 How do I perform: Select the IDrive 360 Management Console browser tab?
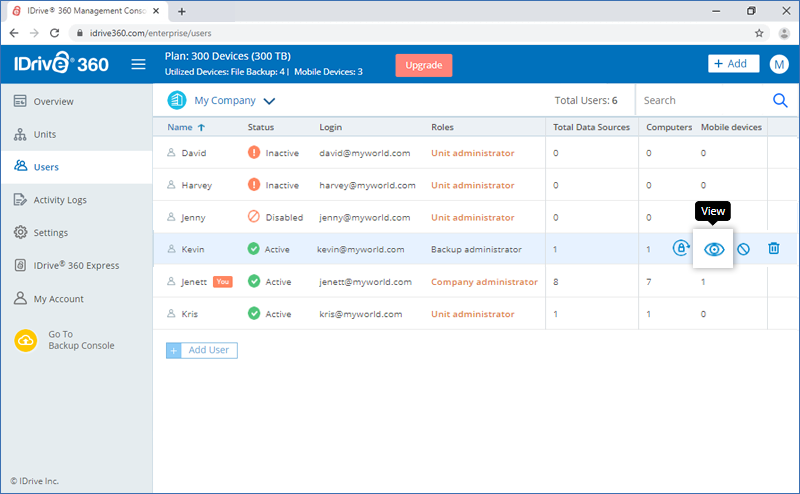point(87,11)
